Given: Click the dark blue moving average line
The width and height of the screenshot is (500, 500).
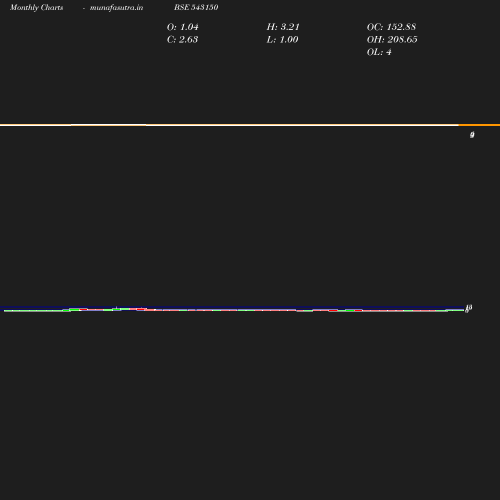Looking at the screenshot, I should point(233,307).
